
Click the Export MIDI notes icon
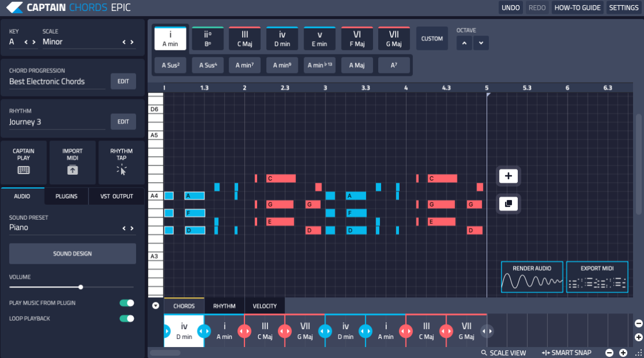pyautogui.click(x=597, y=282)
